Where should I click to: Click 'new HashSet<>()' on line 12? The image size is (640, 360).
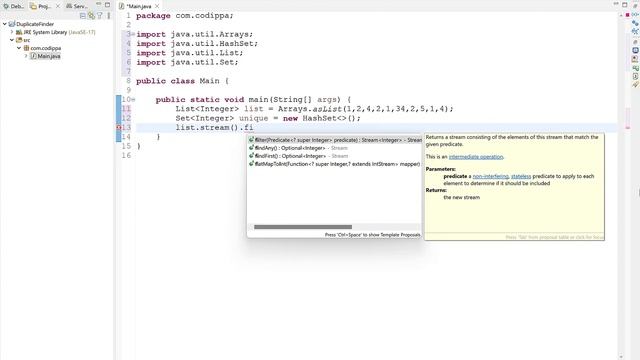point(320,118)
